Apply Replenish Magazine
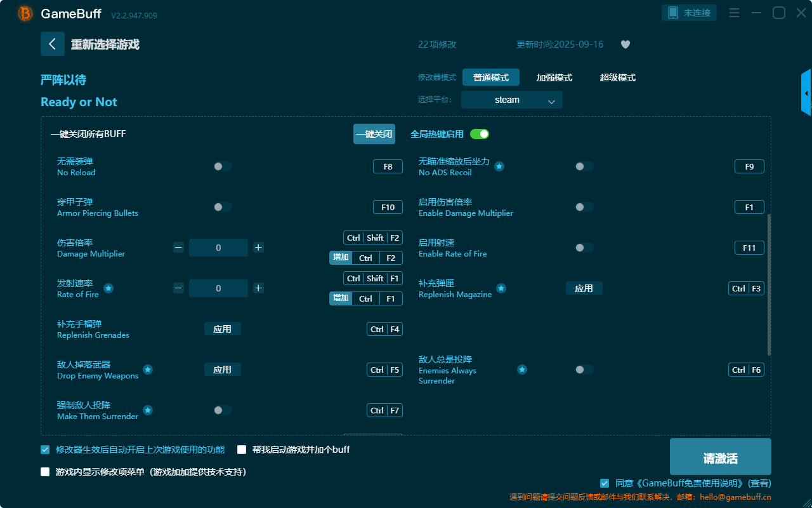Screen dimensions: 812x508 click(x=584, y=288)
